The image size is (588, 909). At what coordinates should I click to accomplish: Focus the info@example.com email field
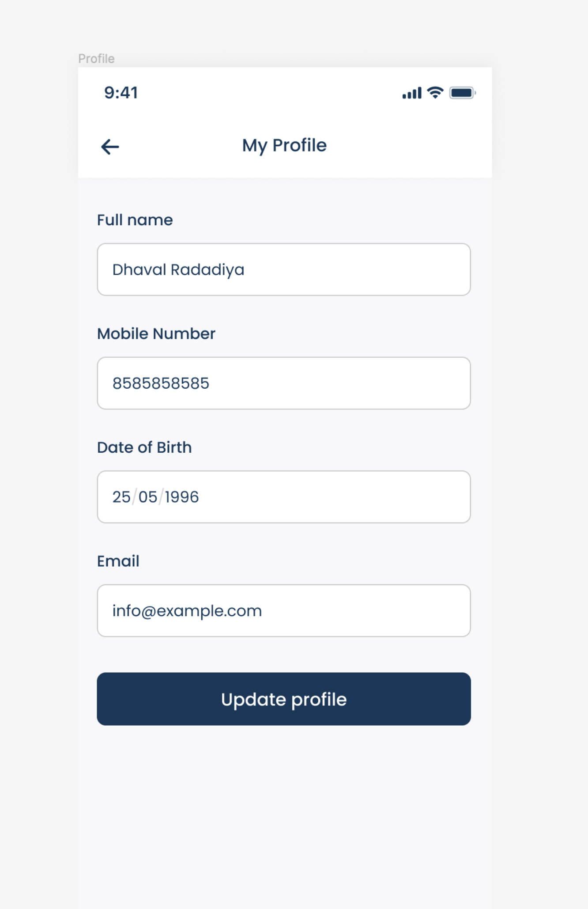(283, 610)
